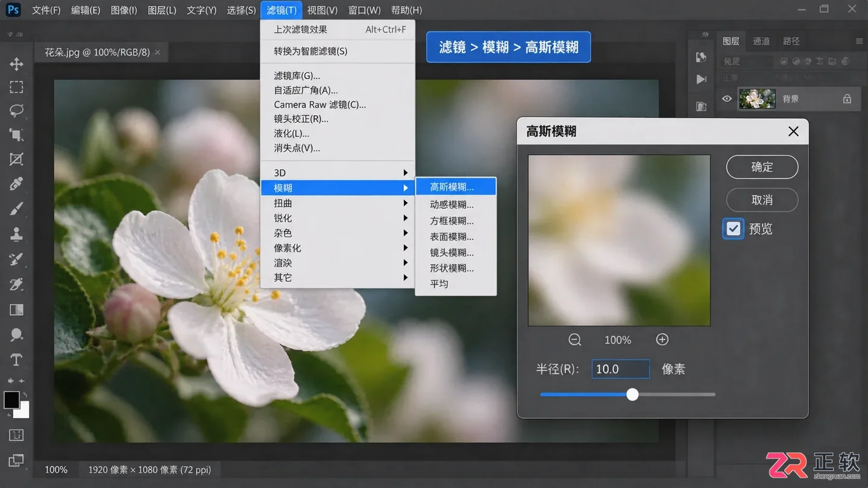Image resolution: width=868 pixels, height=488 pixels.
Task: Open 滤镜库(G)... from filter menu
Action: tap(338, 76)
